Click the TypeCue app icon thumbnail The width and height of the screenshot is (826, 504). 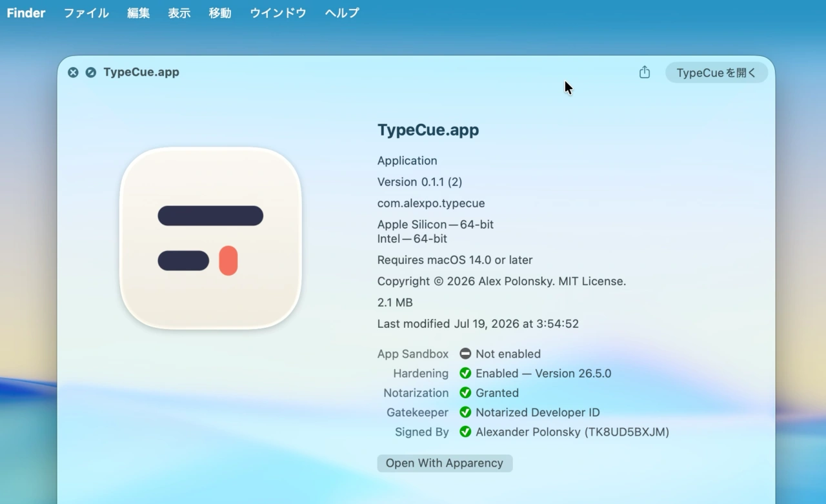point(210,238)
